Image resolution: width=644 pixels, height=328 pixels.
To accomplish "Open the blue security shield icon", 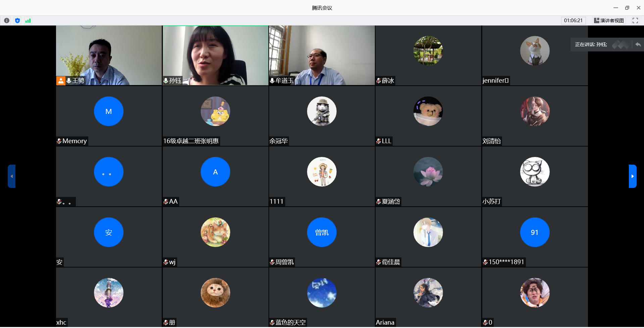I will tap(17, 20).
